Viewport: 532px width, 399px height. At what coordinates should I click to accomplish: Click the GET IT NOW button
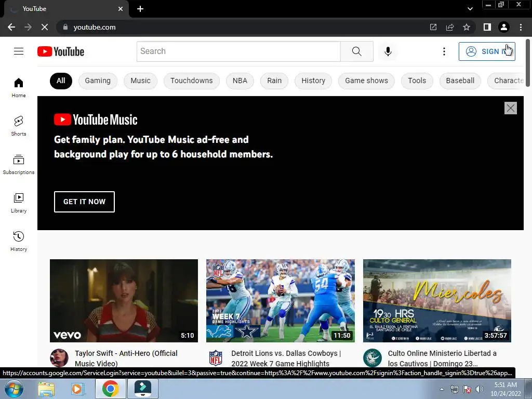(x=84, y=202)
